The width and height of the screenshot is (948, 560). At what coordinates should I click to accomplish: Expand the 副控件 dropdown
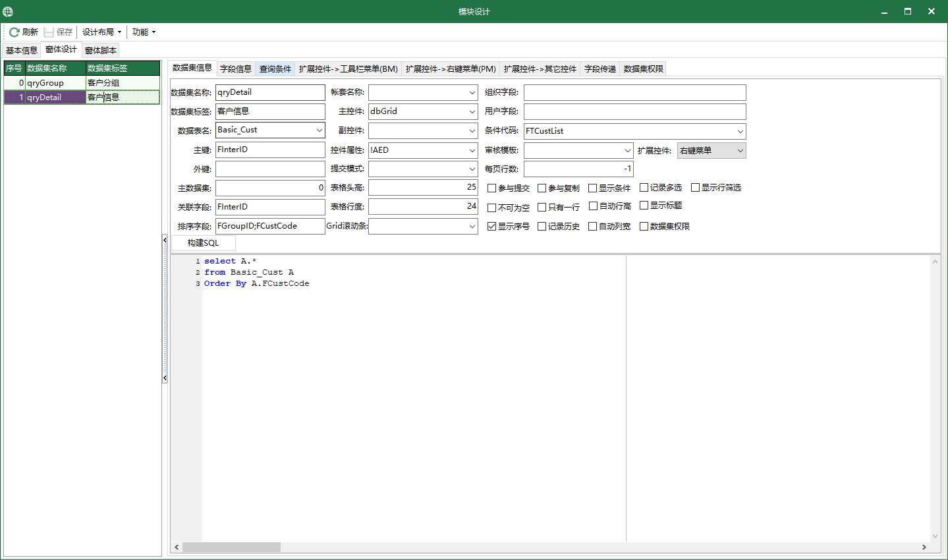[x=472, y=131]
